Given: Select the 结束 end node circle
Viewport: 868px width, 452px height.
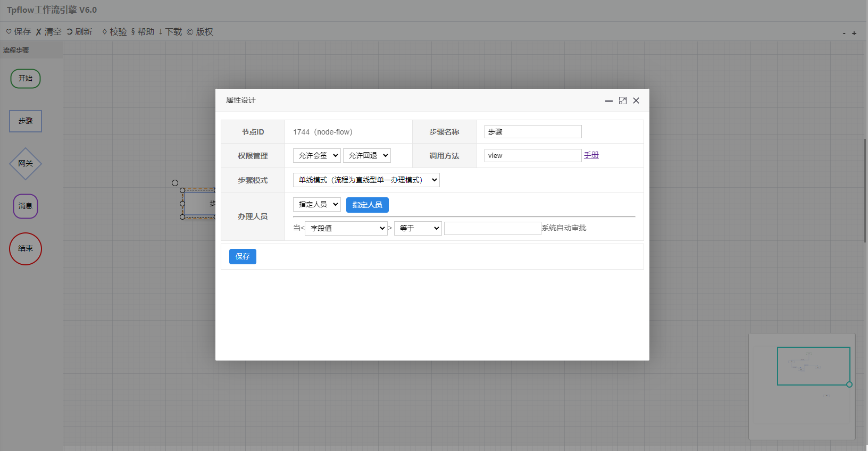Looking at the screenshot, I should tap(26, 249).
